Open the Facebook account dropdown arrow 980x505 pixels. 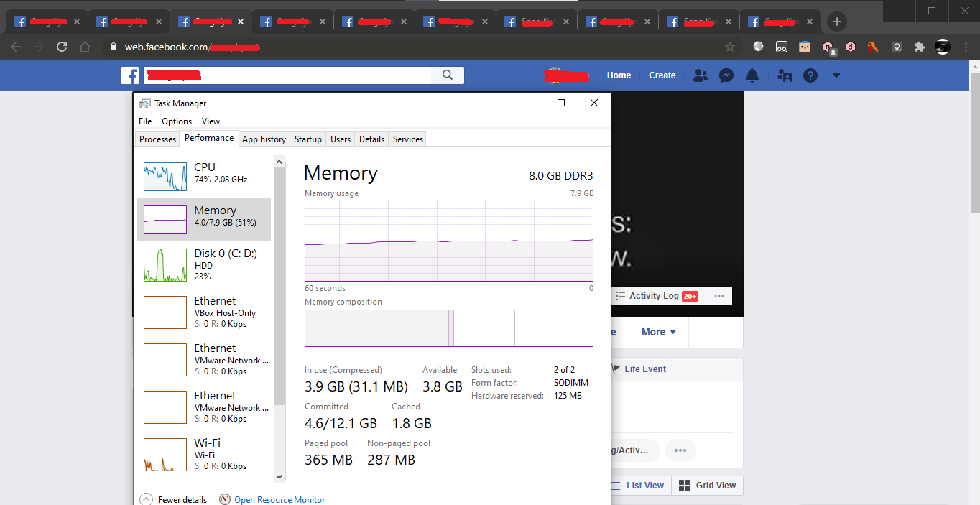pos(836,75)
